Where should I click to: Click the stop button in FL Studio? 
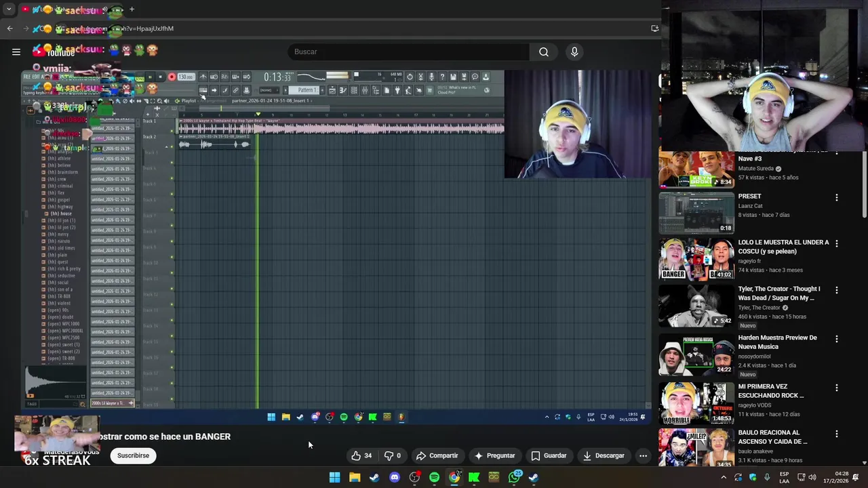[x=160, y=77]
